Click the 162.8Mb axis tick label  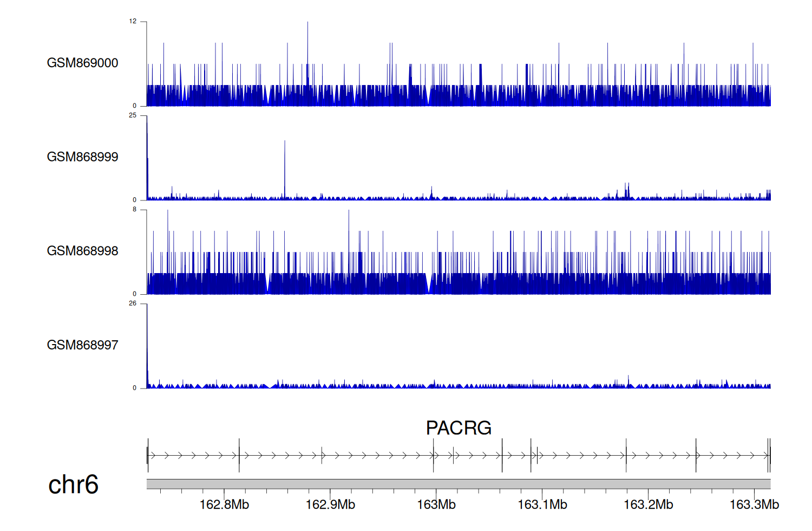[224, 504]
